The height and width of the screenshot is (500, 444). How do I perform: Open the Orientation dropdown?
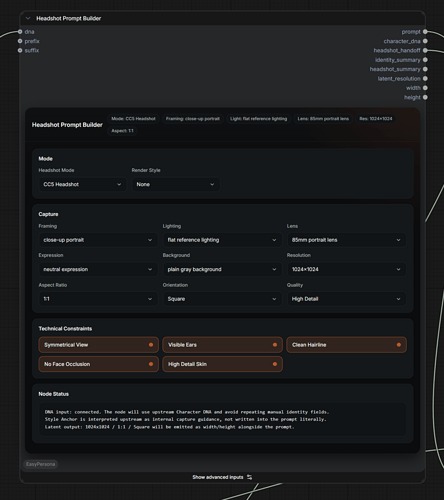pyautogui.click(x=222, y=299)
